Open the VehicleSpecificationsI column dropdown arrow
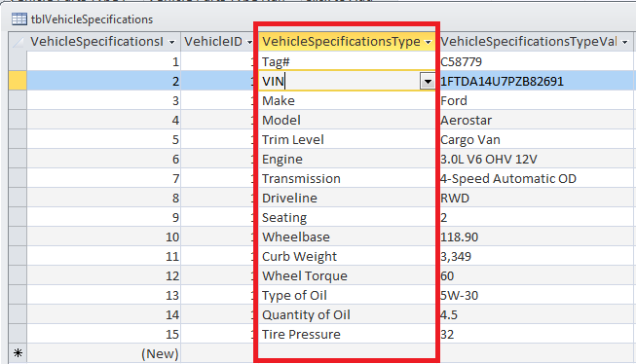The image size is (636, 364). 172,42
